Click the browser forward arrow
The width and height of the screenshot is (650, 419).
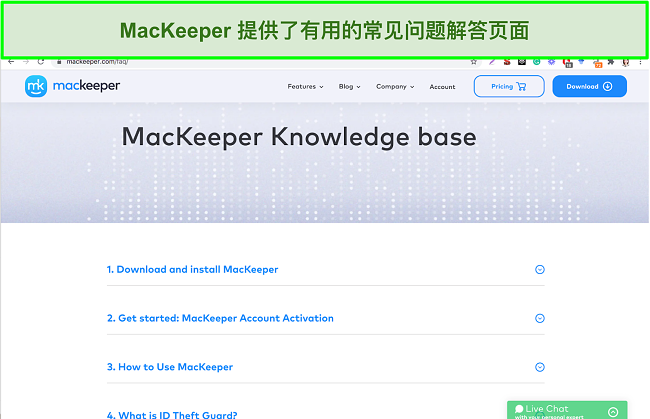(26, 62)
